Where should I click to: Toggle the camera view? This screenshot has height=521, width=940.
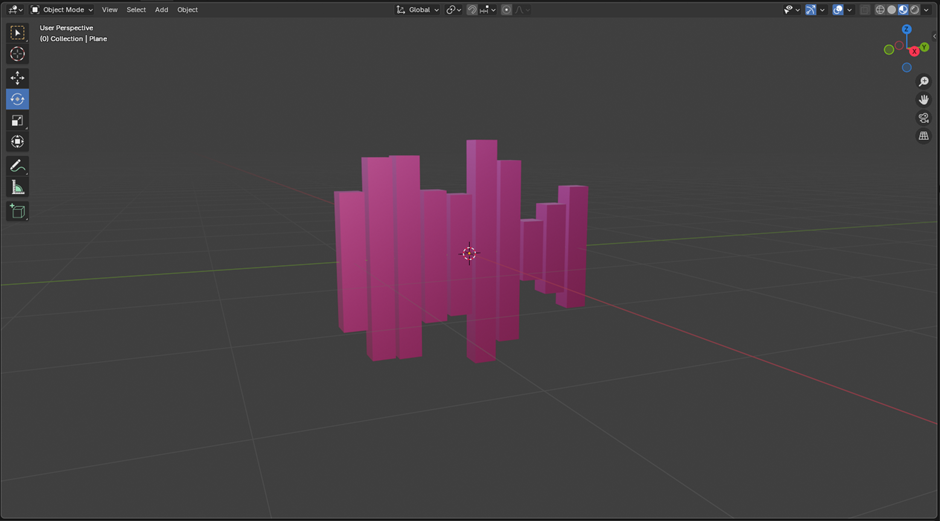click(924, 118)
